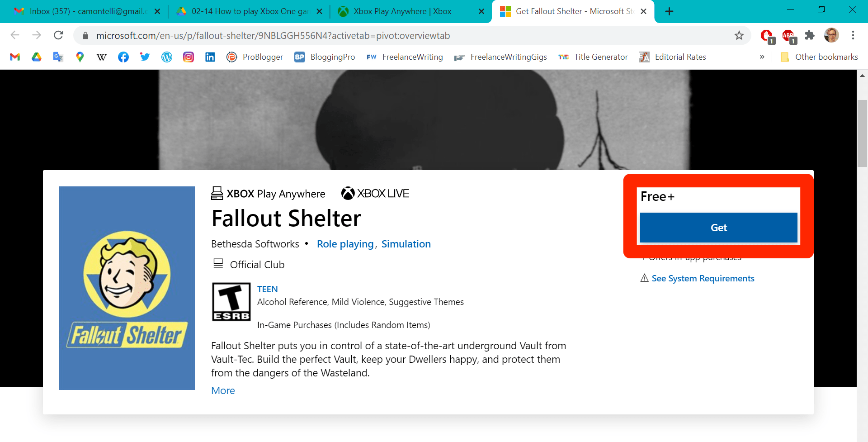Open the Other bookmarks folder
Image resolution: width=868 pixels, height=442 pixels.
click(x=819, y=57)
